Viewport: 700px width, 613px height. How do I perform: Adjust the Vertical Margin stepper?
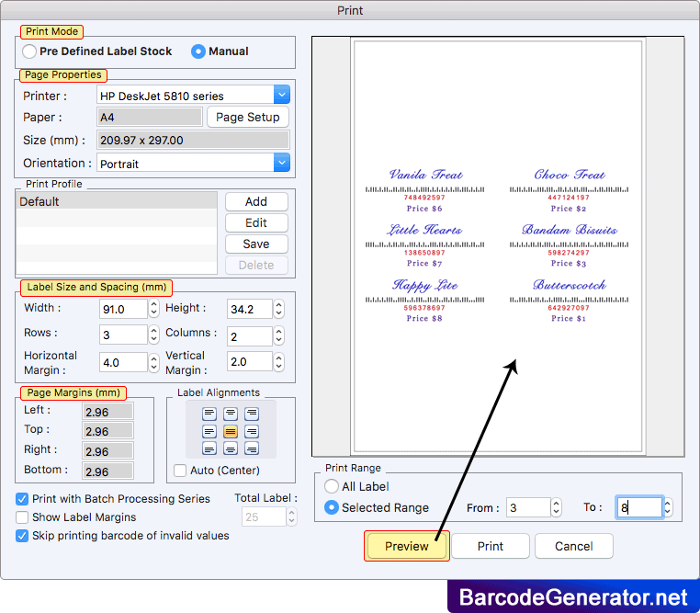[x=278, y=361]
